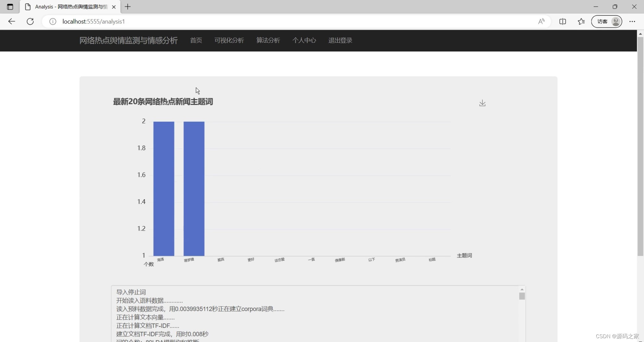Click the browser back arrow
This screenshot has width=644, height=342.
click(x=12, y=22)
